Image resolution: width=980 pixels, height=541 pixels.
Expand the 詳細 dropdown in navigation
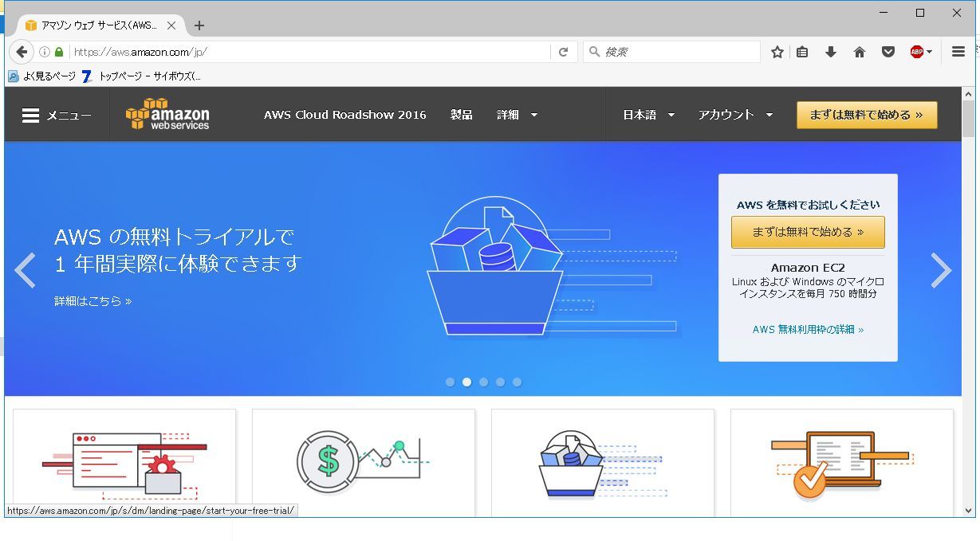pyautogui.click(x=517, y=115)
